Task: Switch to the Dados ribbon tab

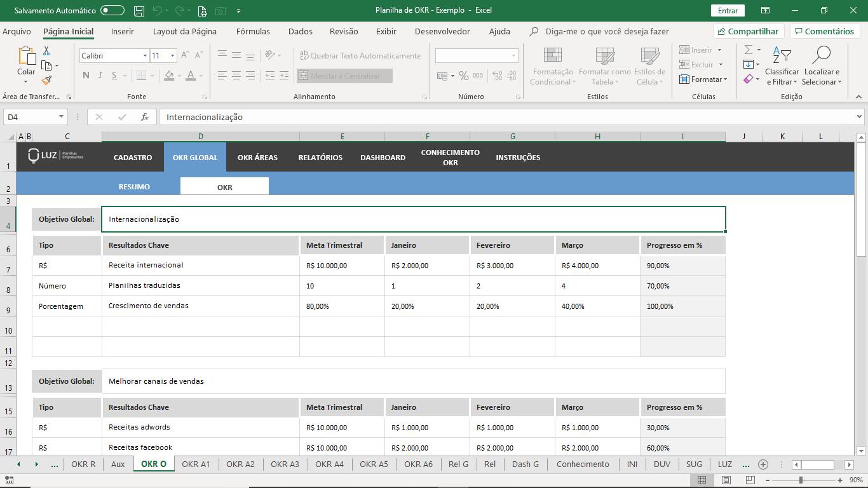Action: [301, 31]
